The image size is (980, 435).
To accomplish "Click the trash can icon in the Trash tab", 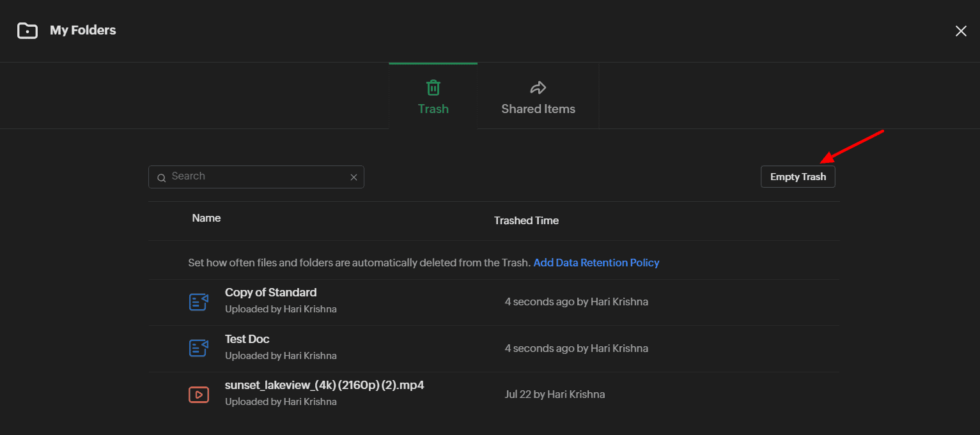I will [433, 88].
